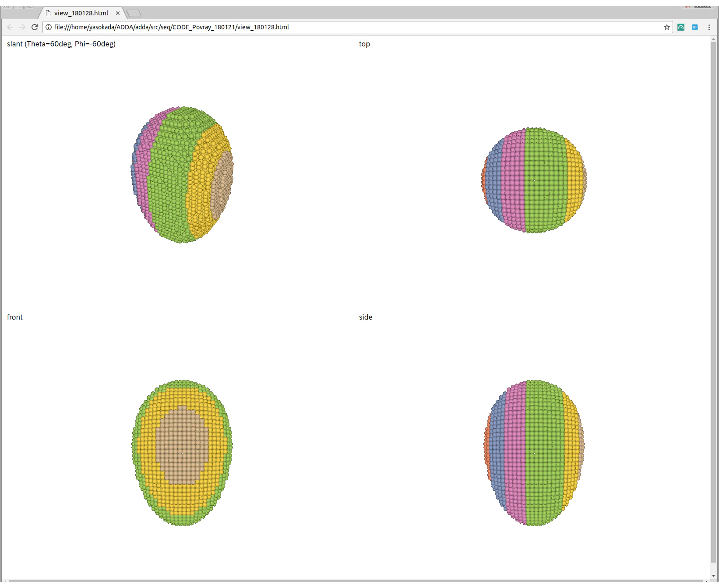Click the scrollbar up arrow
Viewport: 719px width, 588px height.
point(713,39)
